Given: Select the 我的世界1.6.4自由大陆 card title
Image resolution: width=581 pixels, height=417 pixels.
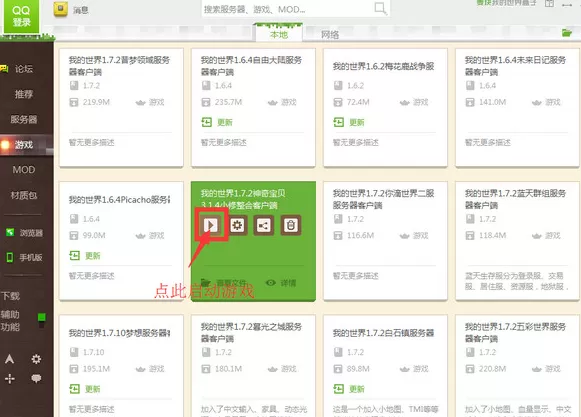Looking at the screenshot, I should [251, 66].
